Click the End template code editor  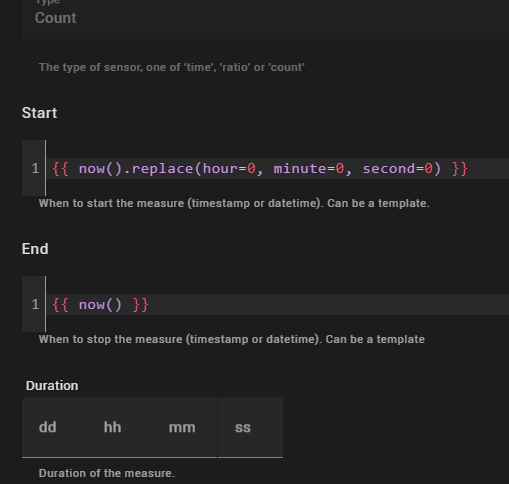coord(277,304)
